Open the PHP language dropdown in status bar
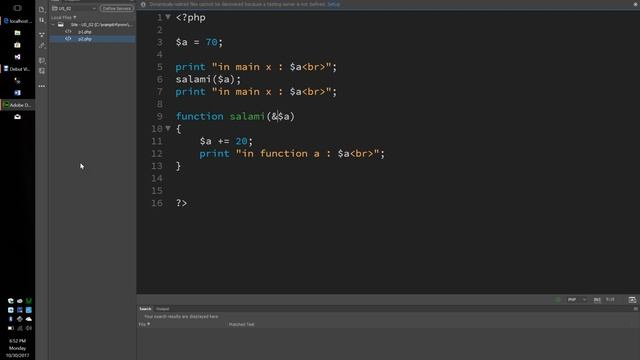 click(577, 300)
